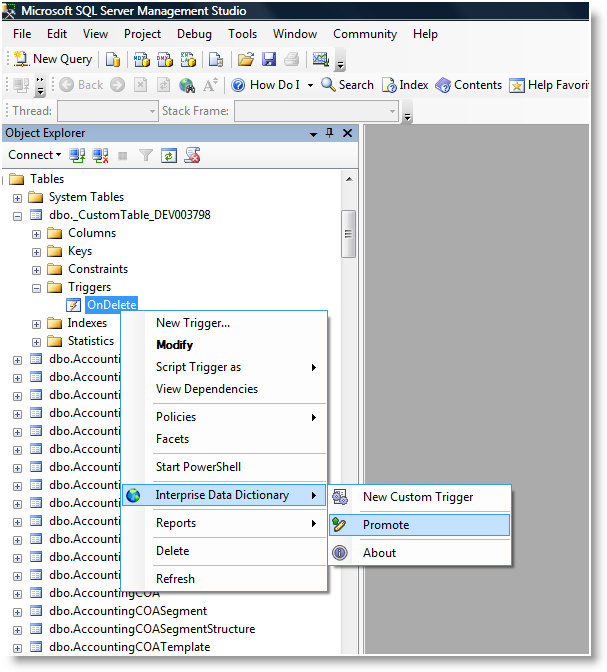Screen dimensions: 607x672
Task: Click the help Search button
Action: pos(348,85)
